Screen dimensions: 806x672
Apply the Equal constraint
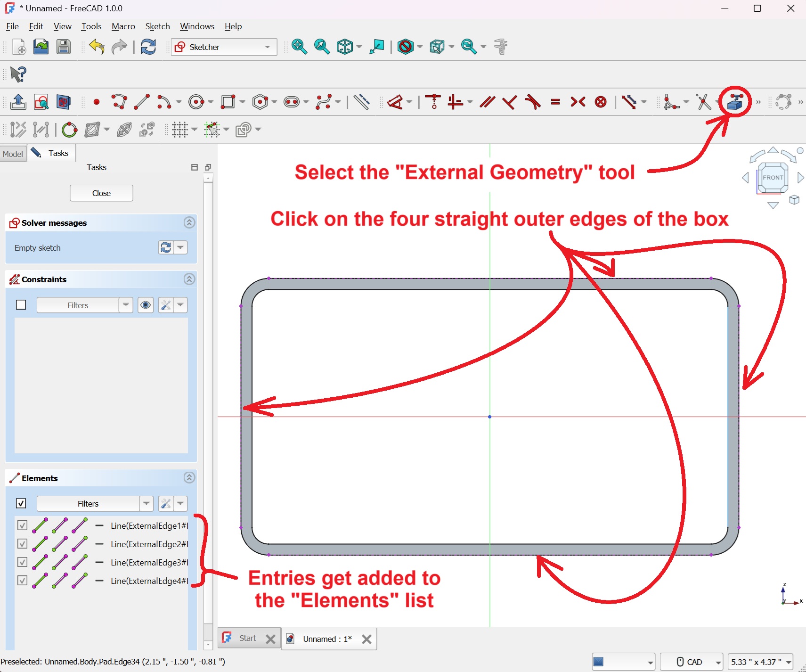tap(555, 102)
